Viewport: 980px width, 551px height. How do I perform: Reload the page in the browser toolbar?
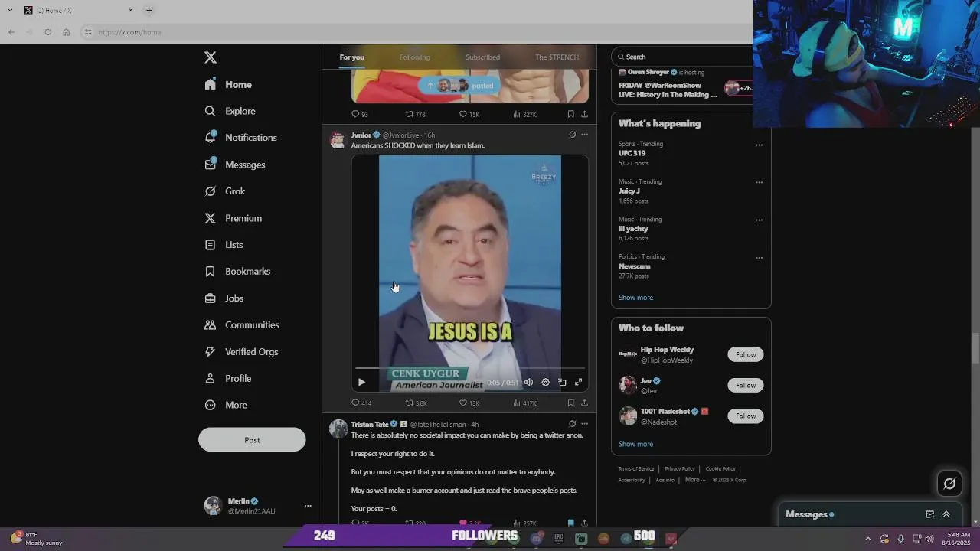click(x=47, y=32)
